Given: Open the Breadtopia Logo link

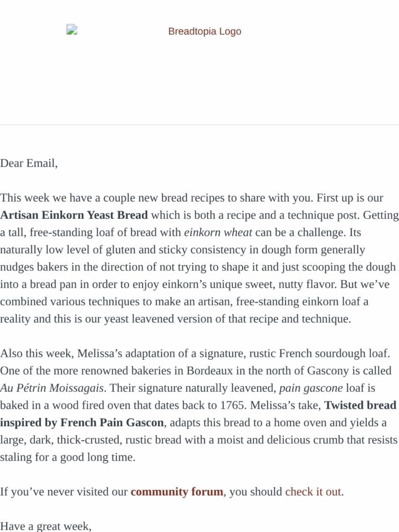Looking at the screenshot, I should [x=204, y=31].
